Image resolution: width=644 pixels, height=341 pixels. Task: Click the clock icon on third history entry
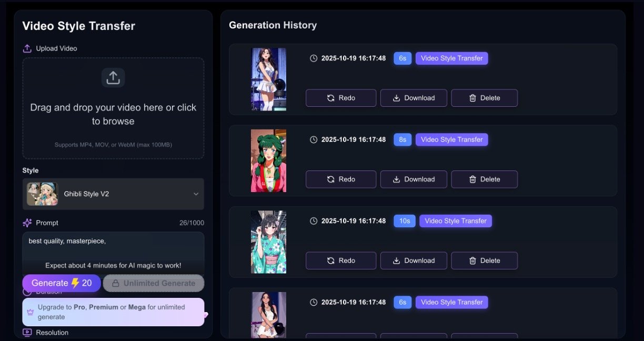pos(314,221)
